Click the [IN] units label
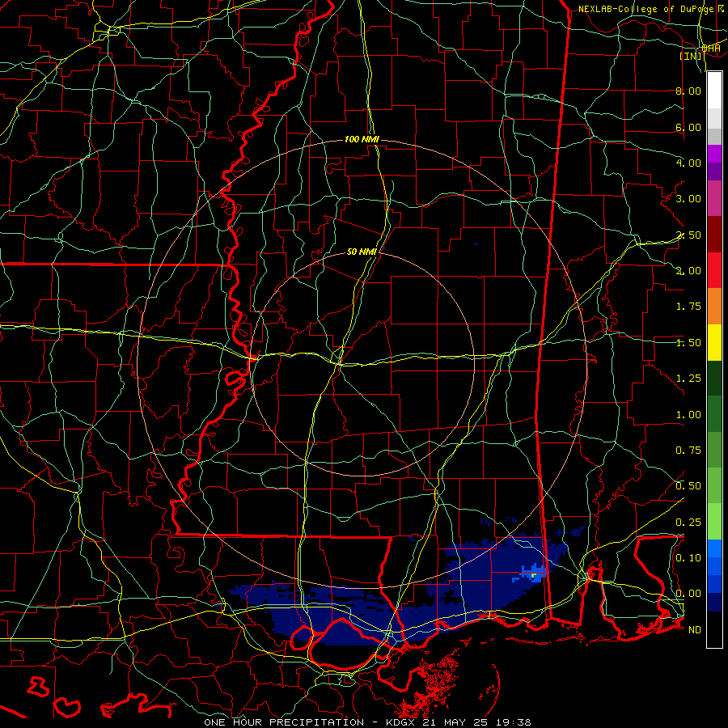Viewport: 728px width, 728px height. click(692, 56)
